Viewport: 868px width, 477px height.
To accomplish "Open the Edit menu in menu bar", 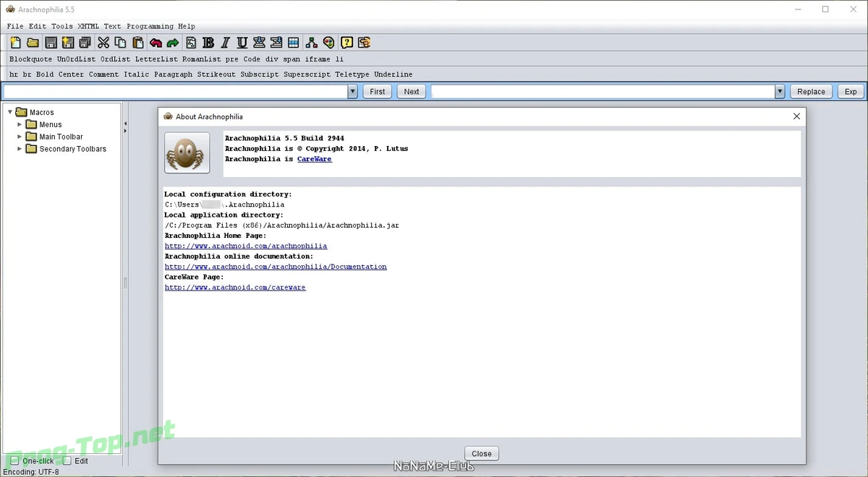I will 38,26.
